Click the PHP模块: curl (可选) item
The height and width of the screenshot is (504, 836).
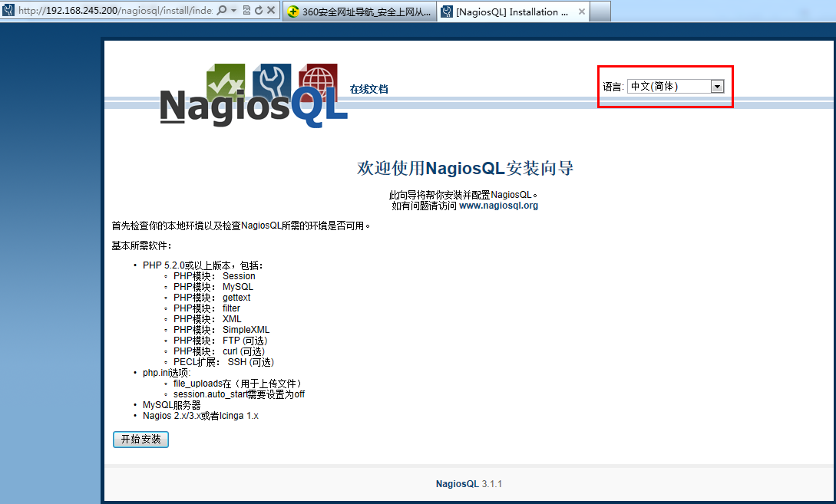point(219,351)
